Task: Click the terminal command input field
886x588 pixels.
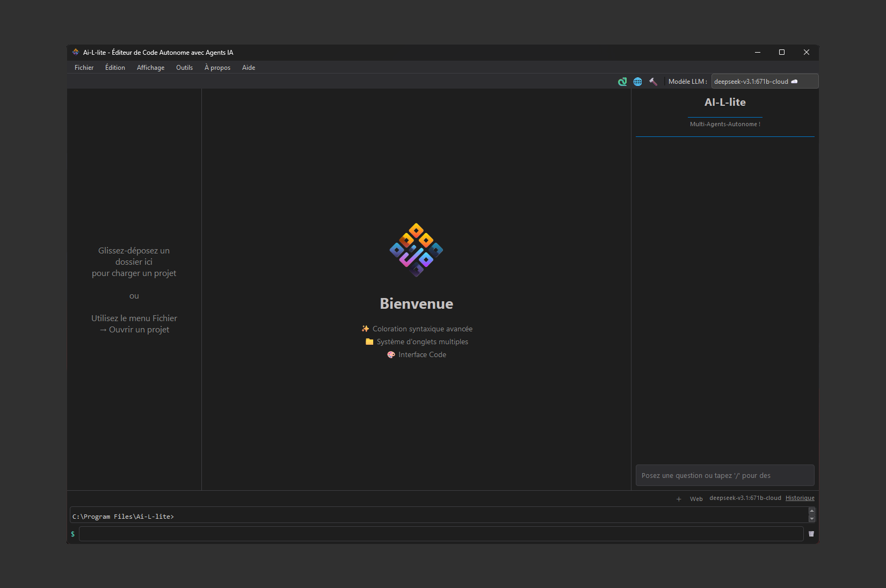Action: pos(440,534)
